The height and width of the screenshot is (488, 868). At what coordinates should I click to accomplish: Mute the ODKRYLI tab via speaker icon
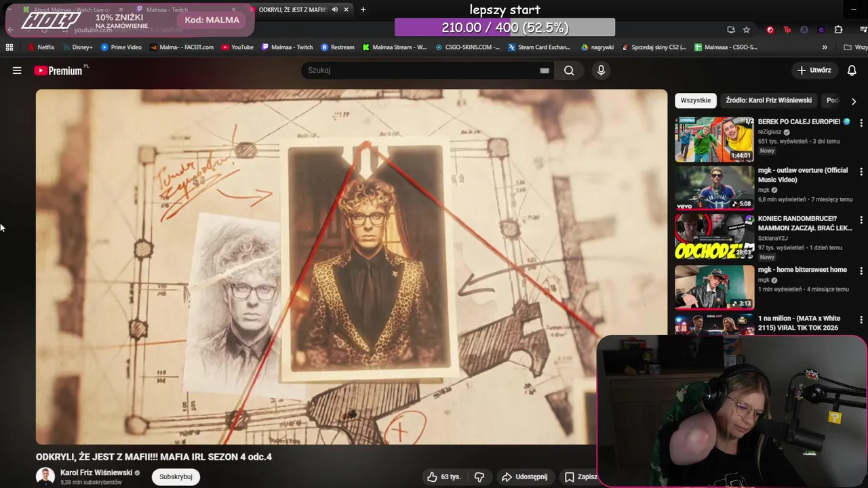point(334,9)
